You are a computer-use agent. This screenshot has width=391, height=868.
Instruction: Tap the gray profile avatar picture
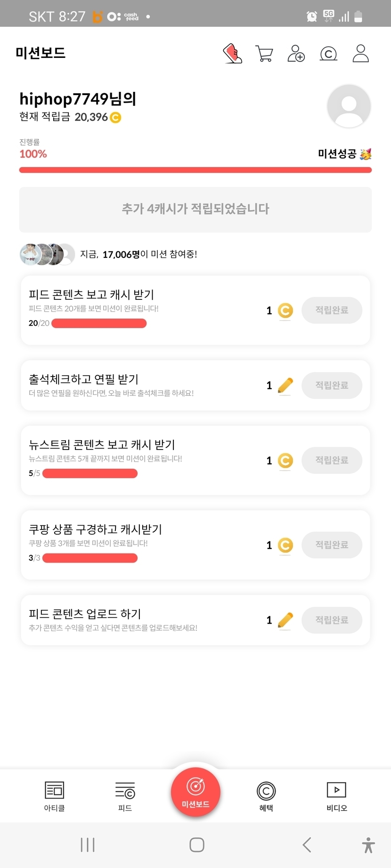coord(349,106)
